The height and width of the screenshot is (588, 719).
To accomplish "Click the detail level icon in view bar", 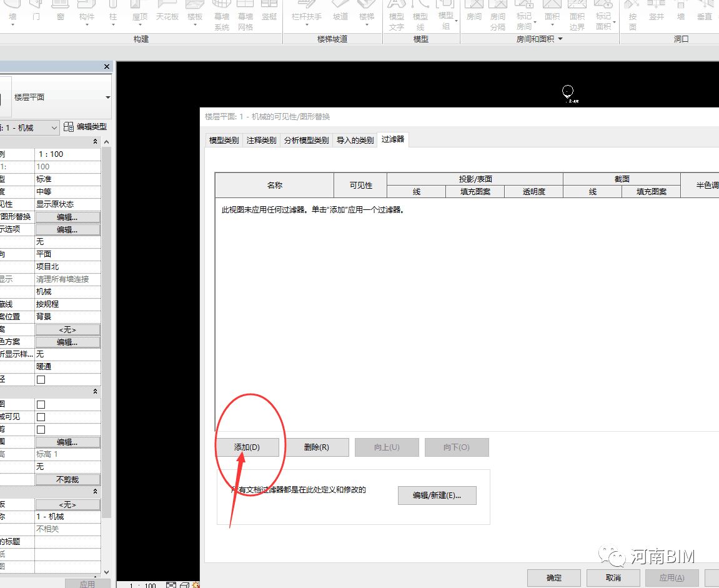I will pyautogui.click(x=171, y=586).
